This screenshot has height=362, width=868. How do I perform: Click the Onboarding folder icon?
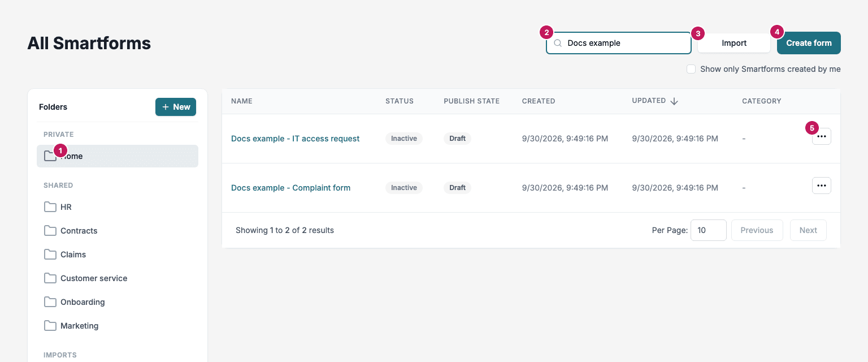(50, 302)
